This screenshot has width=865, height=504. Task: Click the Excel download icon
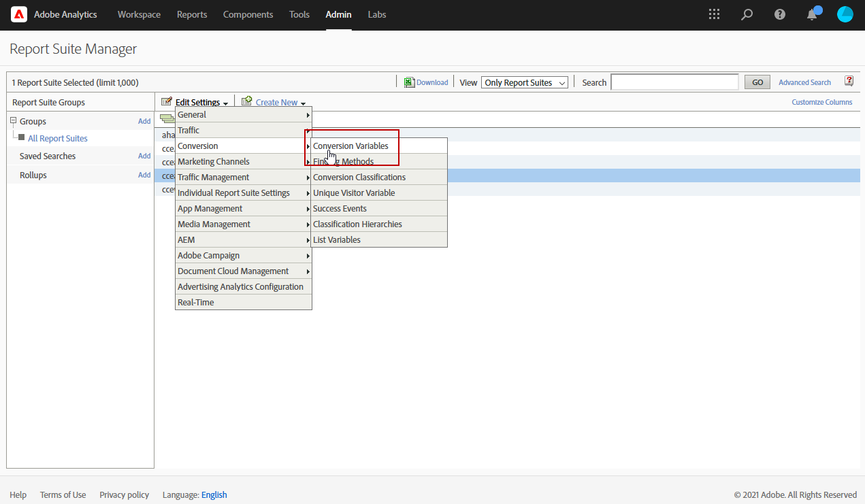point(409,82)
